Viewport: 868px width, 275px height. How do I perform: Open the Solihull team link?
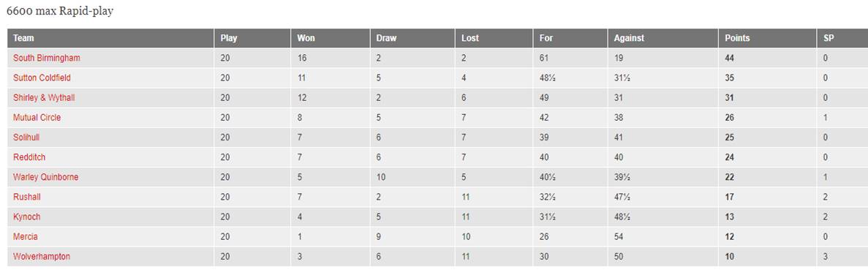pos(26,137)
